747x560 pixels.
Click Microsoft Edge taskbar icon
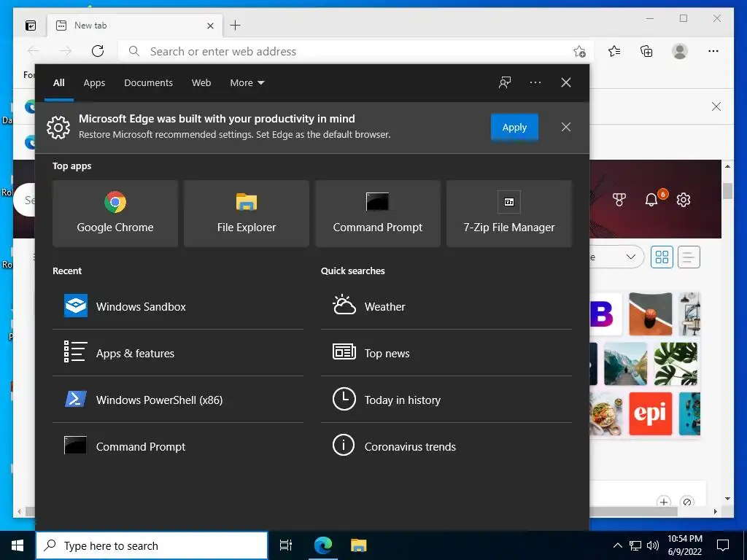click(323, 545)
